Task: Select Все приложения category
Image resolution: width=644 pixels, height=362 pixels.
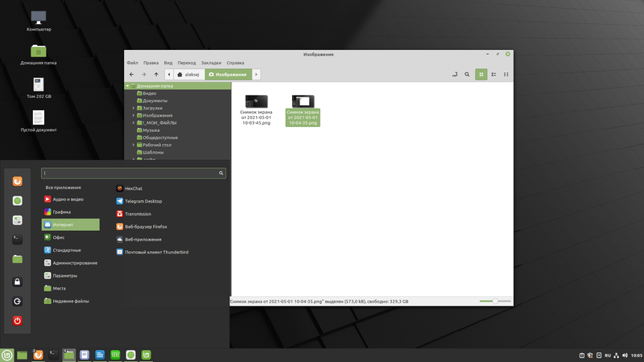Action: [x=64, y=187]
